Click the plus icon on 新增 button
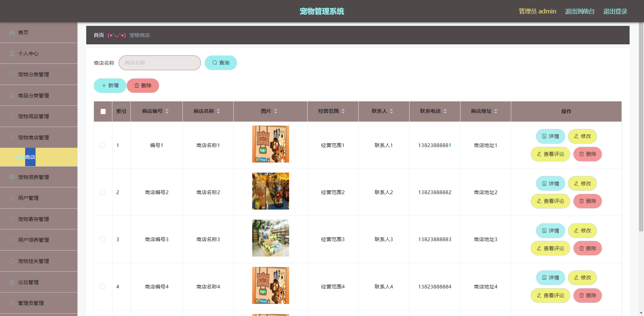This screenshot has height=316, width=644. point(103,86)
